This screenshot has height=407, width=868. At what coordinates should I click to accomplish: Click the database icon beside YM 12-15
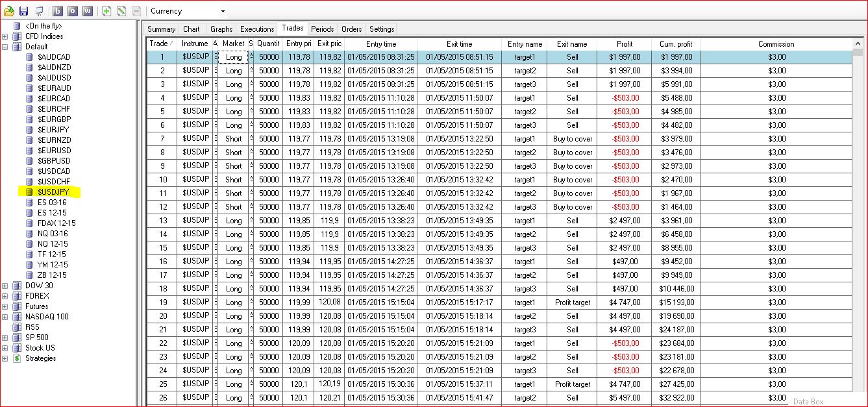point(29,265)
